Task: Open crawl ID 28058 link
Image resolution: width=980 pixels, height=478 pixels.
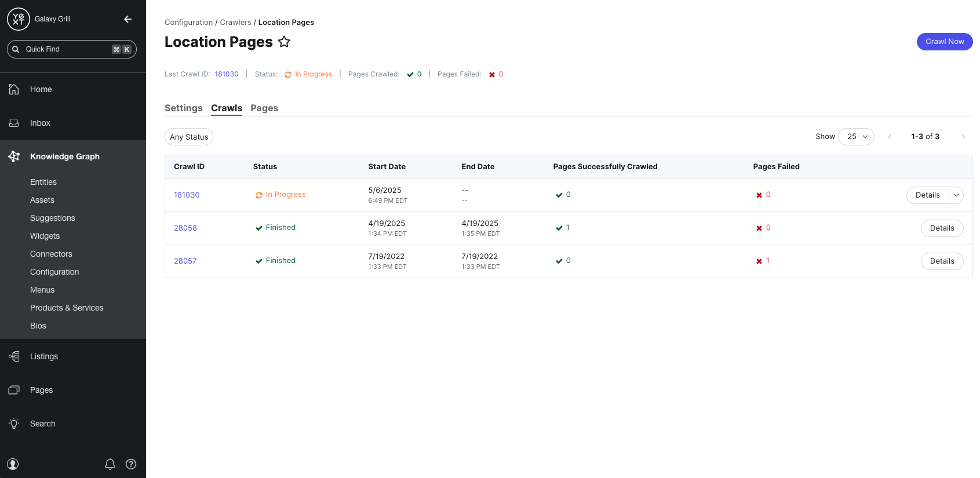Action: pyautogui.click(x=185, y=228)
